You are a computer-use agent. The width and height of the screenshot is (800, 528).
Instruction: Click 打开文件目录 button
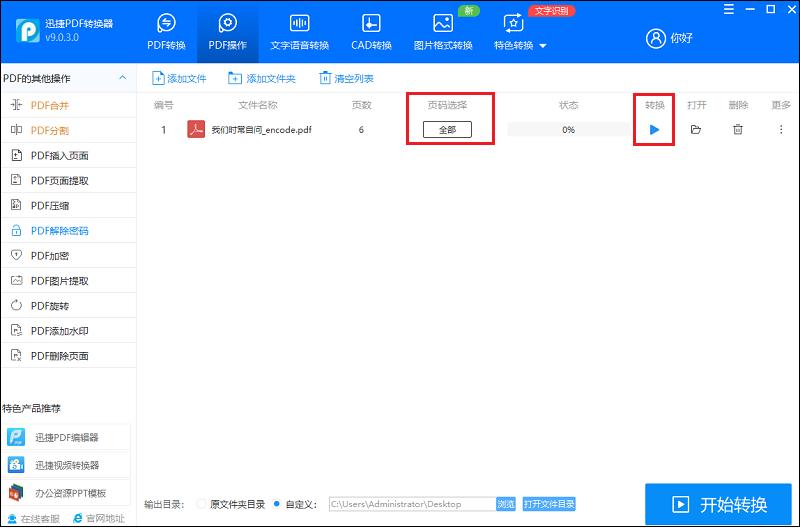(x=549, y=504)
